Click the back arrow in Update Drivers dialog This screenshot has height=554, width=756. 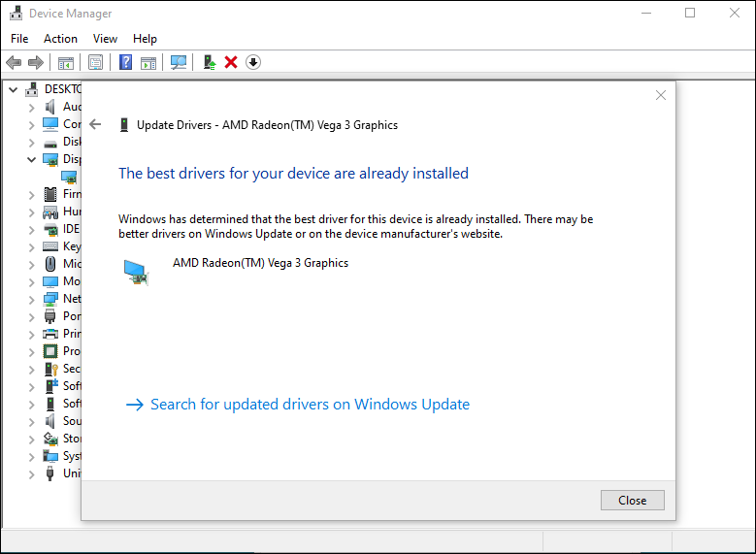[95, 124]
